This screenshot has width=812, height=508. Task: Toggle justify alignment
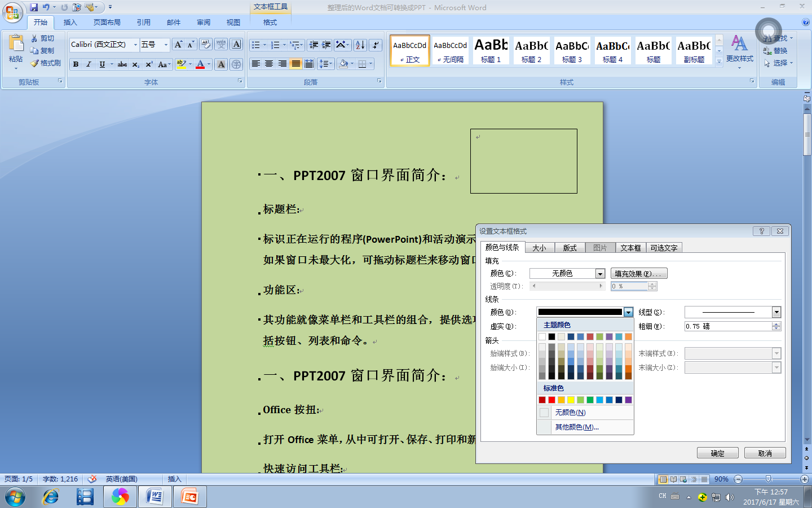[295, 64]
